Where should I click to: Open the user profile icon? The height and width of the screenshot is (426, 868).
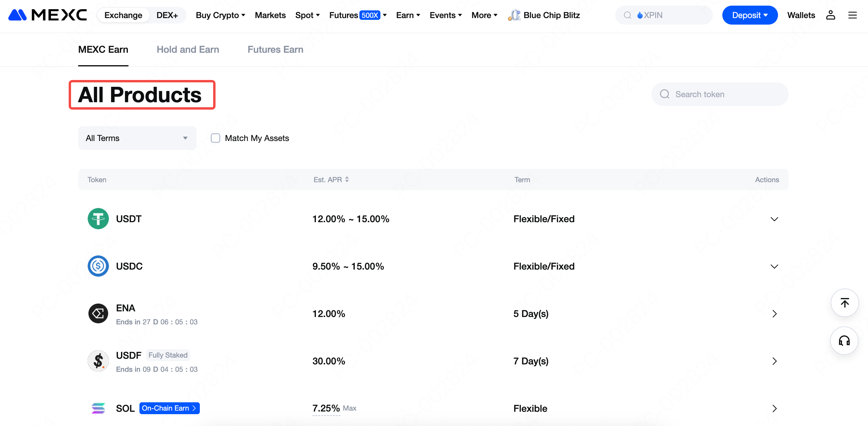[x=830, y=15]
